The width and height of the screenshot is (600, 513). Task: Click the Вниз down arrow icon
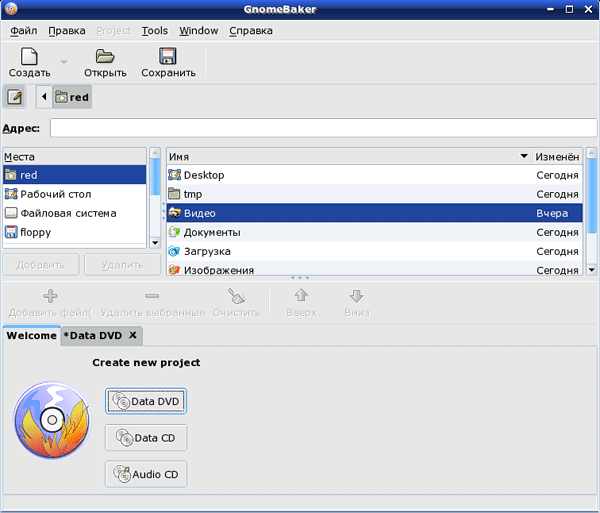click(356, 296)
